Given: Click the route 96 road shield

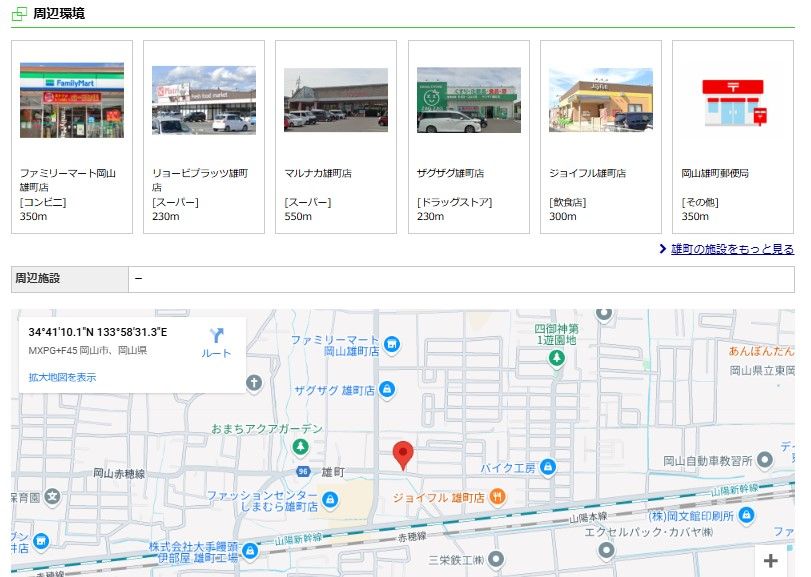Looking at the screenshot, I should point(303,472).
